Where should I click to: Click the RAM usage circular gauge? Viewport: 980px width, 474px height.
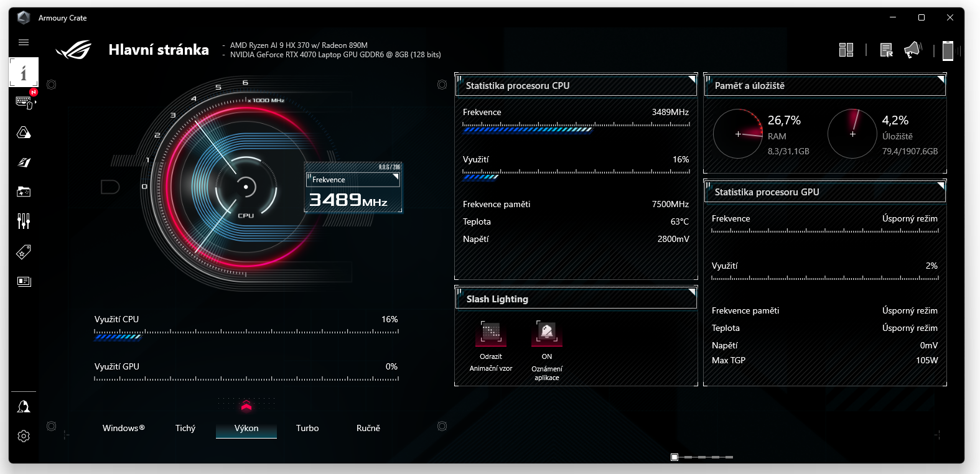[x=738, y=134]
